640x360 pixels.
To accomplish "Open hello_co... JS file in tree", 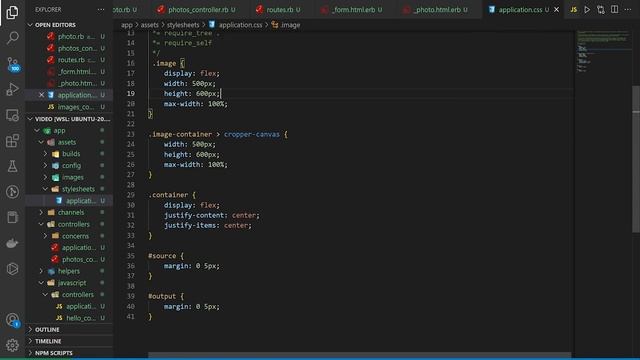I will [x=69, y=318].
